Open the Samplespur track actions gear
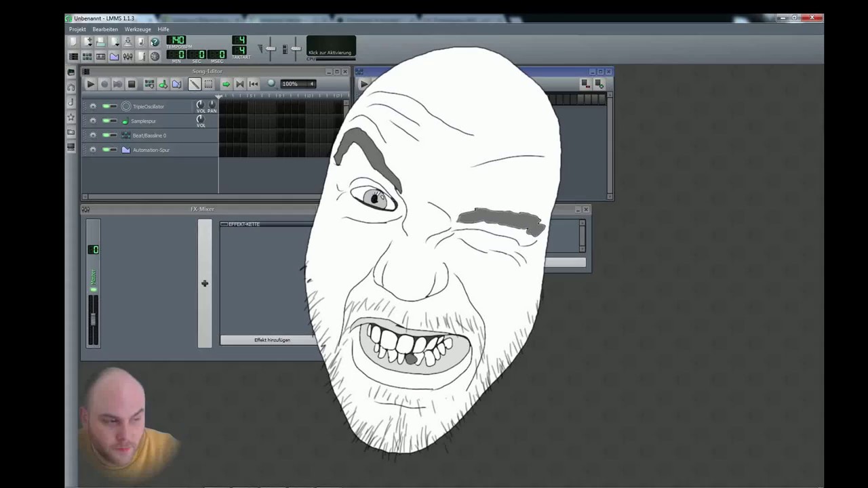This screenshot has height=488, width=868. (x=93, y=121)
